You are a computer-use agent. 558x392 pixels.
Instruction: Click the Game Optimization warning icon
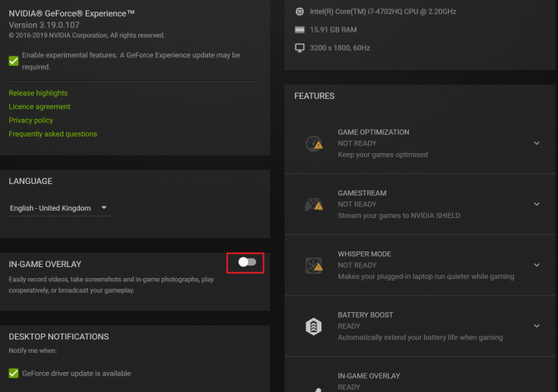(314, 144)
